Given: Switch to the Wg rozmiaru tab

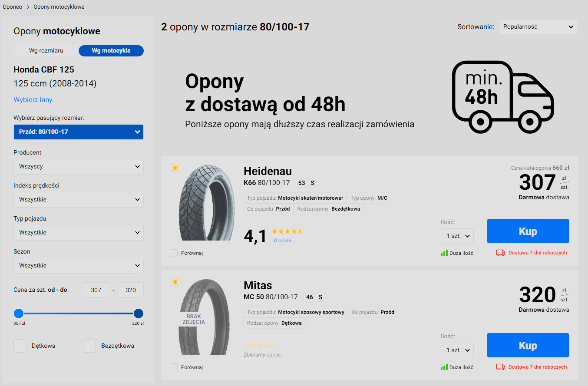Looking at the screenshot, I should coord(46,51).
